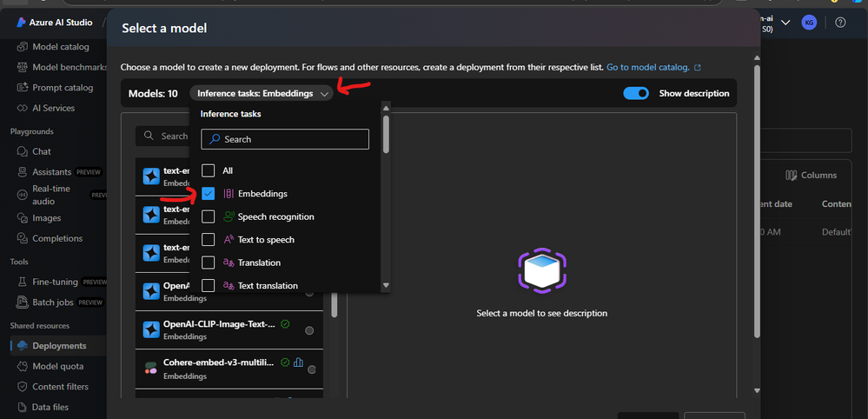This screenshot has width=868, height=419.
Task: Click the Real-time audio waveform icon
Action: 22,194
